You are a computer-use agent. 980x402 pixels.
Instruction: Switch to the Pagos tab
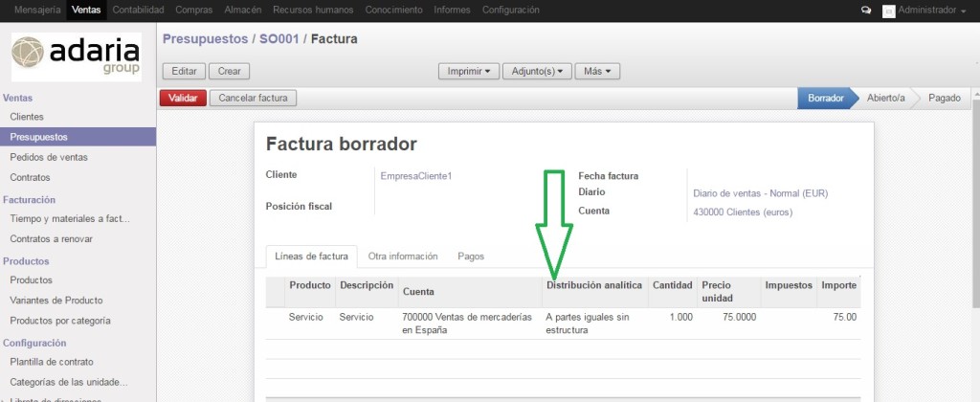[x=471, y=257]
